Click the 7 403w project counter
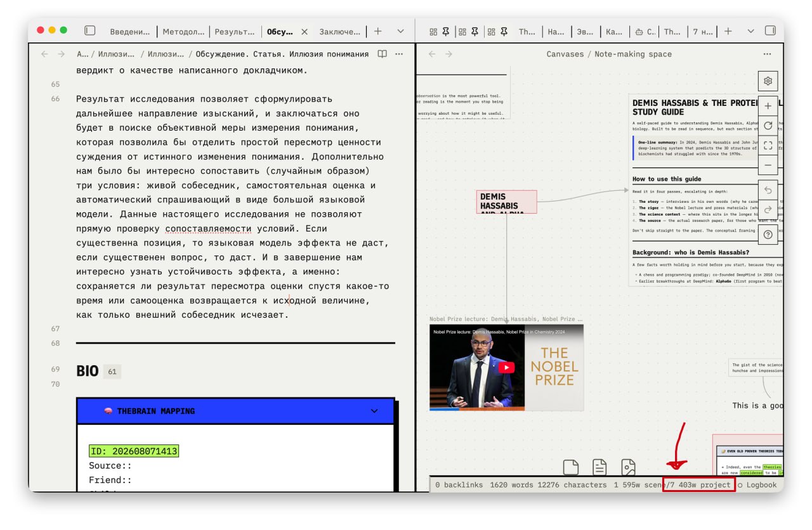 pyautogui.click(x=699, y=485)
